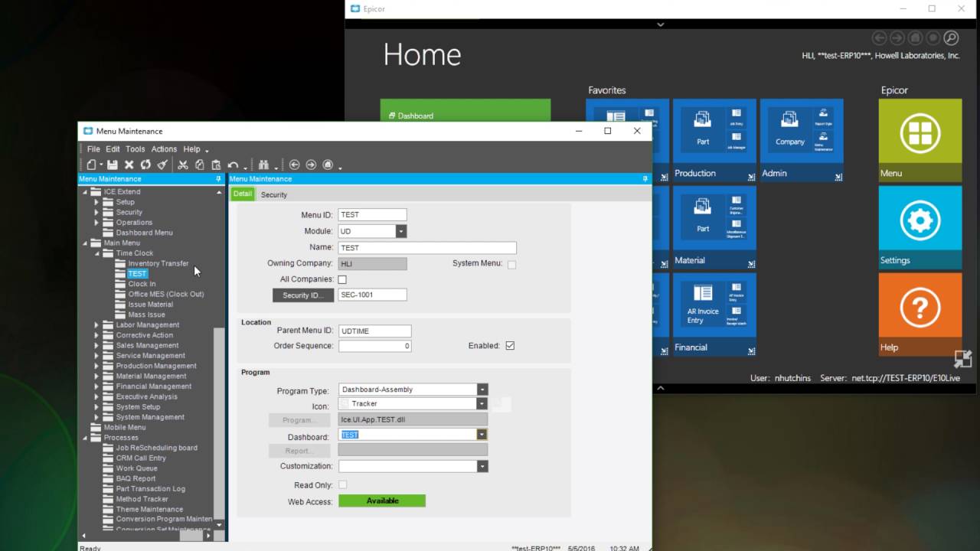Pin the right Menu Maintenance detail panel
Image resolution: width=980 pixels, height=551 pixels.
pos(645,179)
